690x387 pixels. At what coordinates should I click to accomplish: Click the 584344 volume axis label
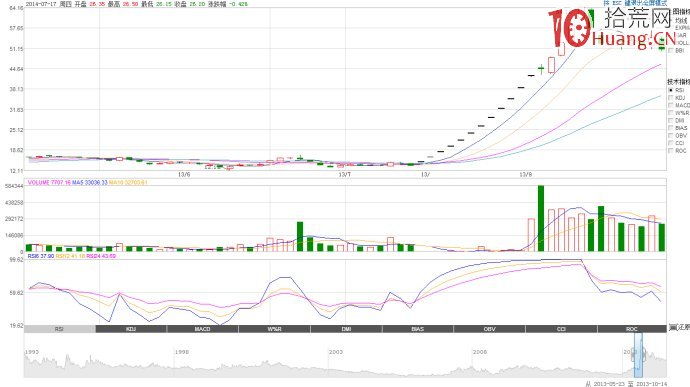pyautogui.click(x=14, y=186)
